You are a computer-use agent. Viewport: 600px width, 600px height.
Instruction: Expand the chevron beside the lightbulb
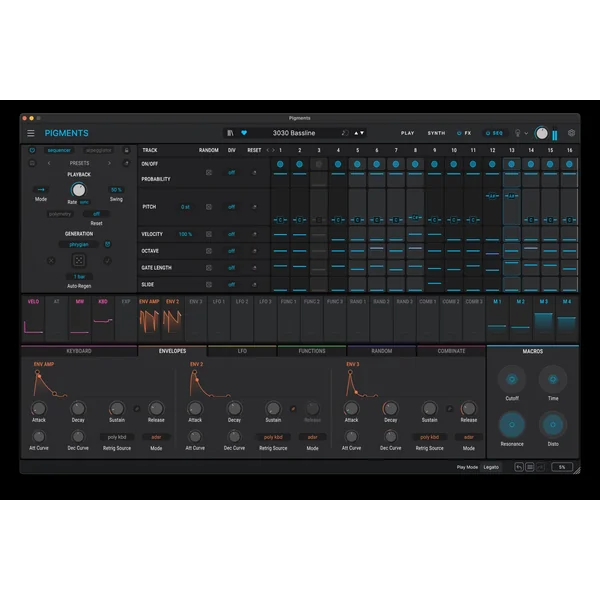(x=526, y=133)
